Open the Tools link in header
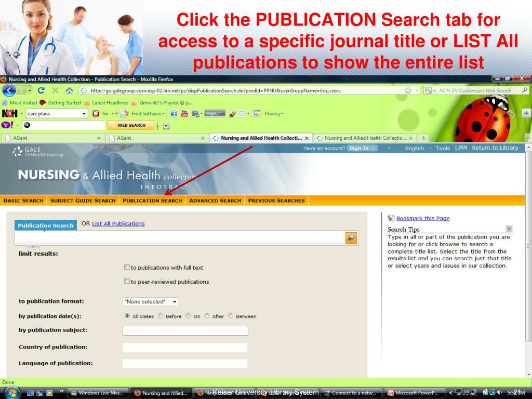532x399 pixels. (x=443, y=148)
